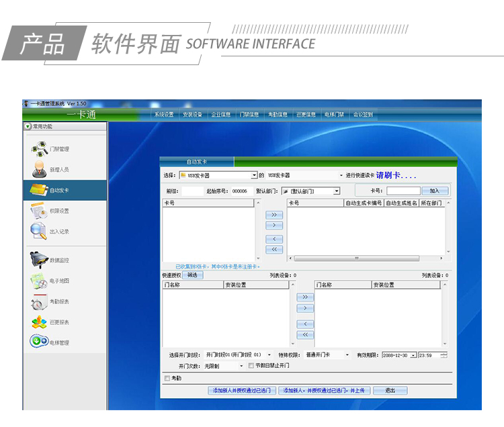504x427 pixels.
Task: Remove all doors from selected list
Action: pyautogui.click(x=305, y=335)
